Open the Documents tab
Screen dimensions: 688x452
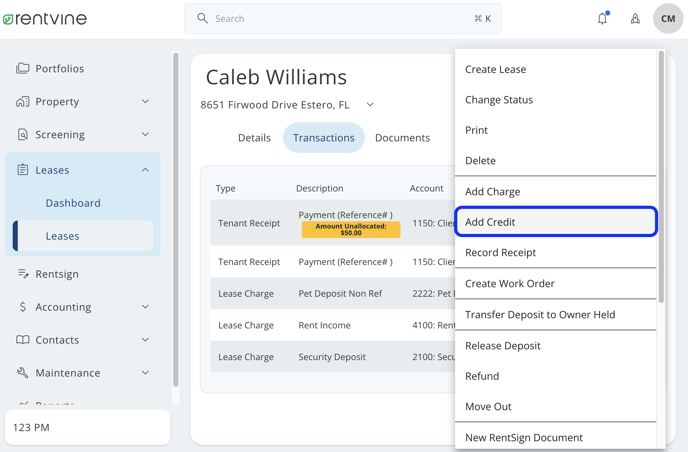402,138
